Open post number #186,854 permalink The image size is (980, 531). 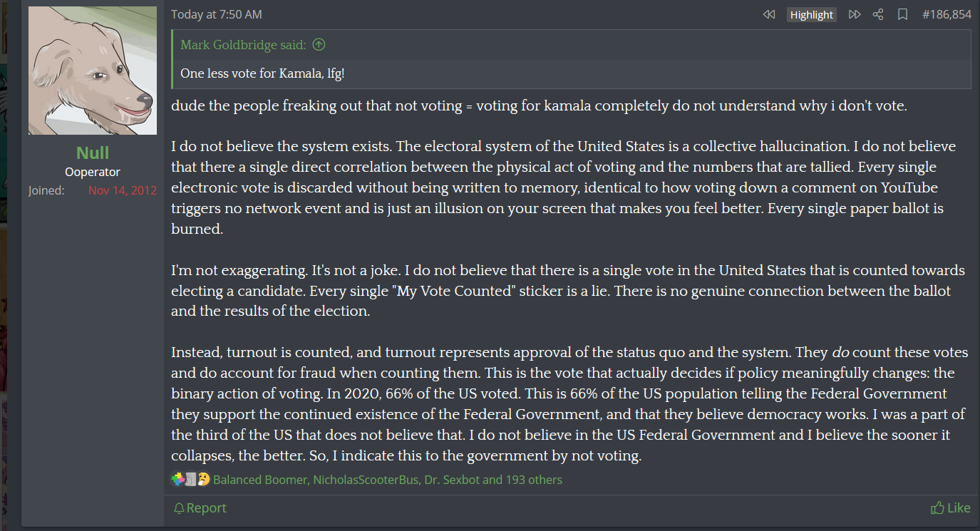[x=947, y=14]
